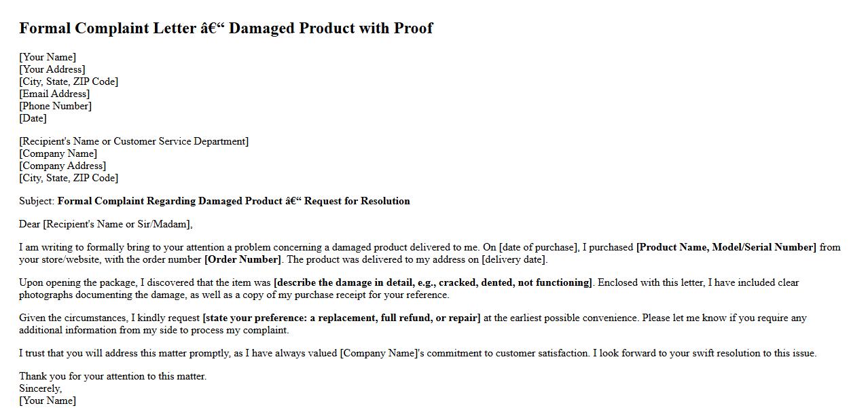Click the [Your Name] placeholder at top

click(x=48, y=57)
